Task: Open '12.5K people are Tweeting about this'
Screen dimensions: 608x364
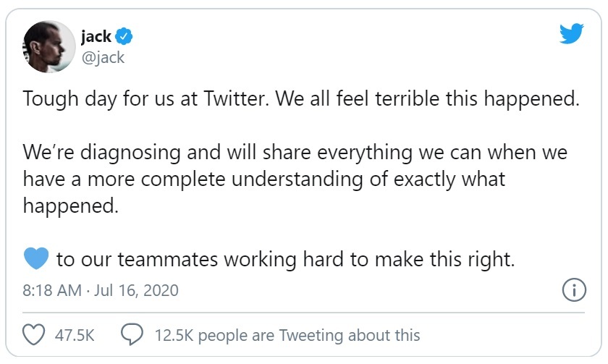Action: tap(287, 335)
